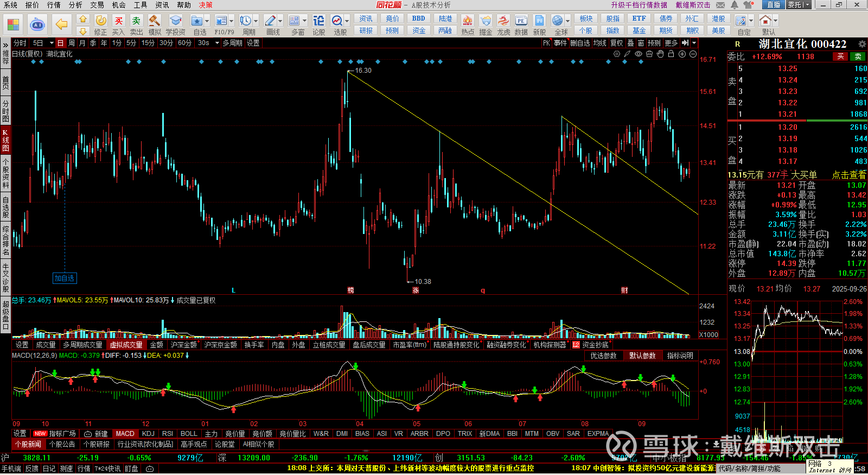The width and height of the screenshot is (868, 475).
Task: Open the 交易 menu
Action: click(97, 5)
